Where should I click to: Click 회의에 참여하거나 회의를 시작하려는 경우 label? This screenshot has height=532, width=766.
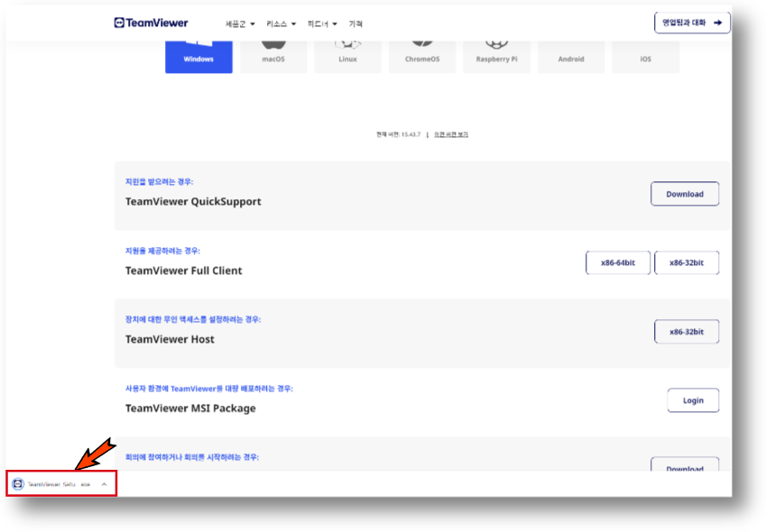pos(192,457)
